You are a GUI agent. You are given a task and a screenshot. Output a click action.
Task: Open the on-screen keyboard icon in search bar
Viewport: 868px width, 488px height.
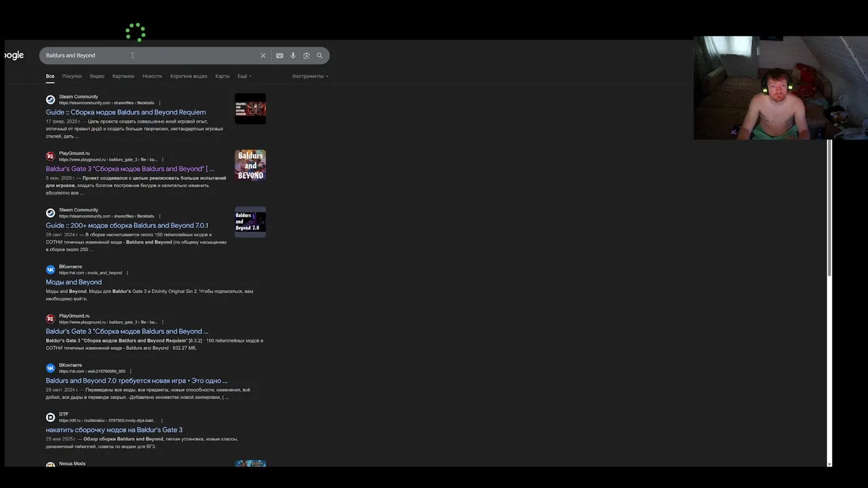279,56
